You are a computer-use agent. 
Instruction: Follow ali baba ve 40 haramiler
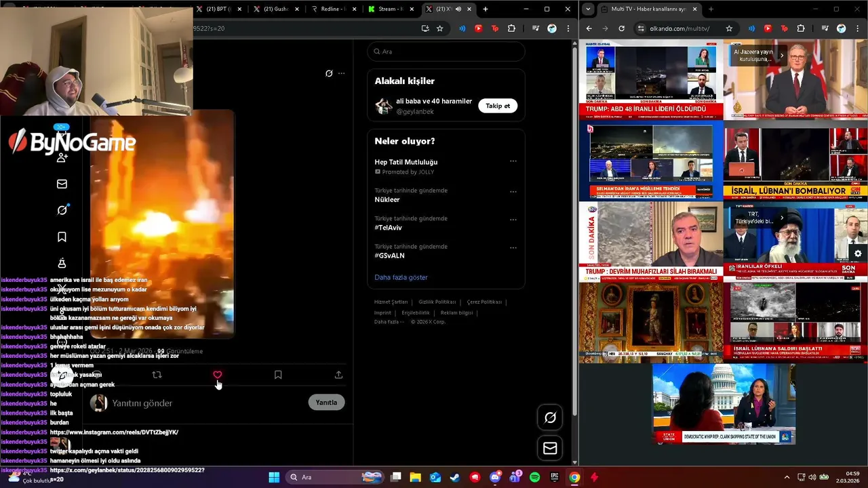click(498, 106)
